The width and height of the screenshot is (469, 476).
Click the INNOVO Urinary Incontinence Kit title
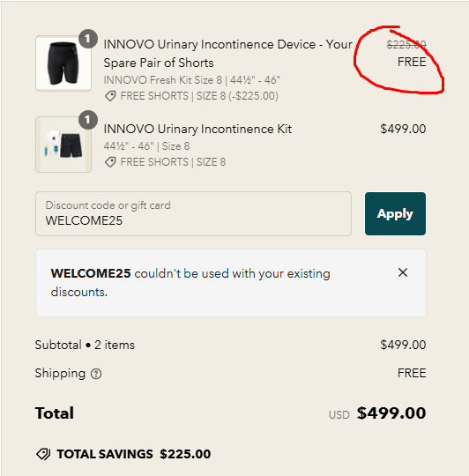pos(197,129)
